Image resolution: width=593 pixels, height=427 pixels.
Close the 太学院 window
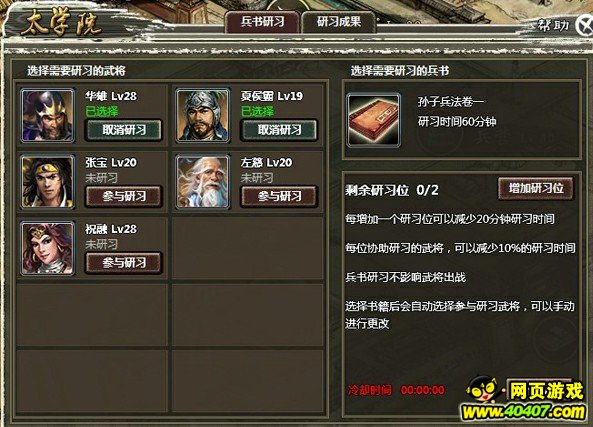[585, 26]
